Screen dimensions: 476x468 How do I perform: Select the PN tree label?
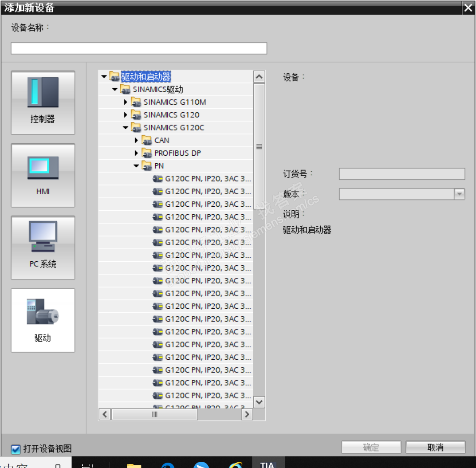(159, 166)
